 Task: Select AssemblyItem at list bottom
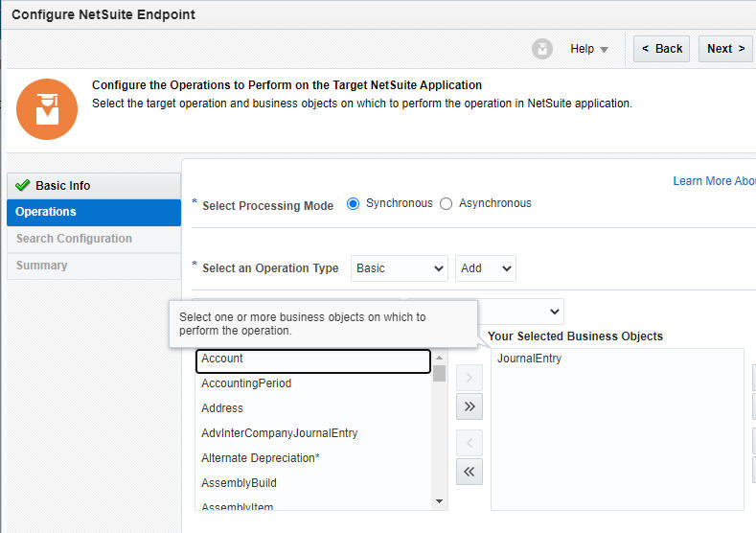313,505
